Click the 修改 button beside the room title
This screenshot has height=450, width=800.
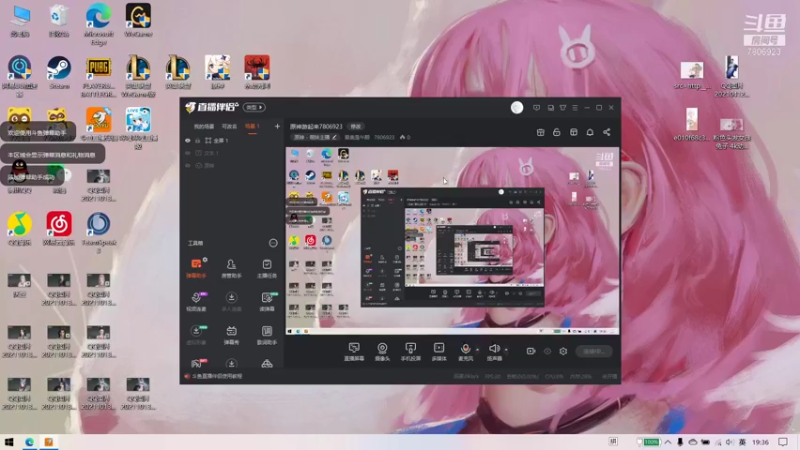pyautogui.click(x=355, y=126)
